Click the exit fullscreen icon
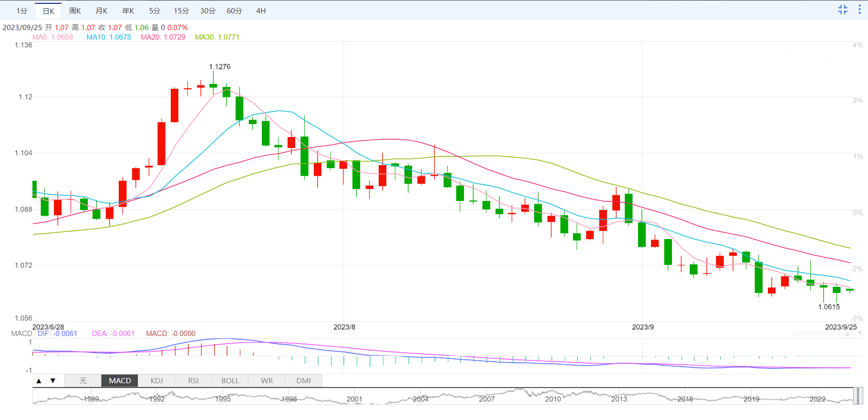Viewport: 868px width, 420px height. click(843, 10)
